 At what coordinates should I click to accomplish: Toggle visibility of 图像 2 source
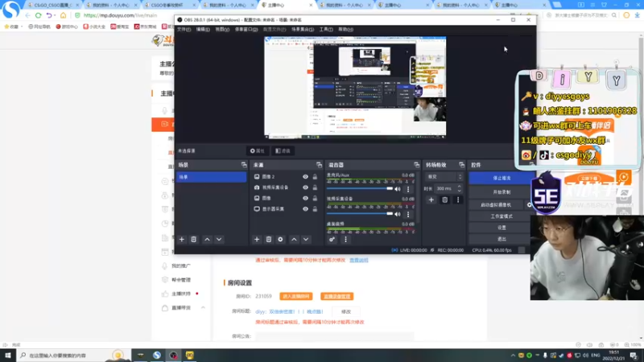pyautogui.click(x=305, y=177)
